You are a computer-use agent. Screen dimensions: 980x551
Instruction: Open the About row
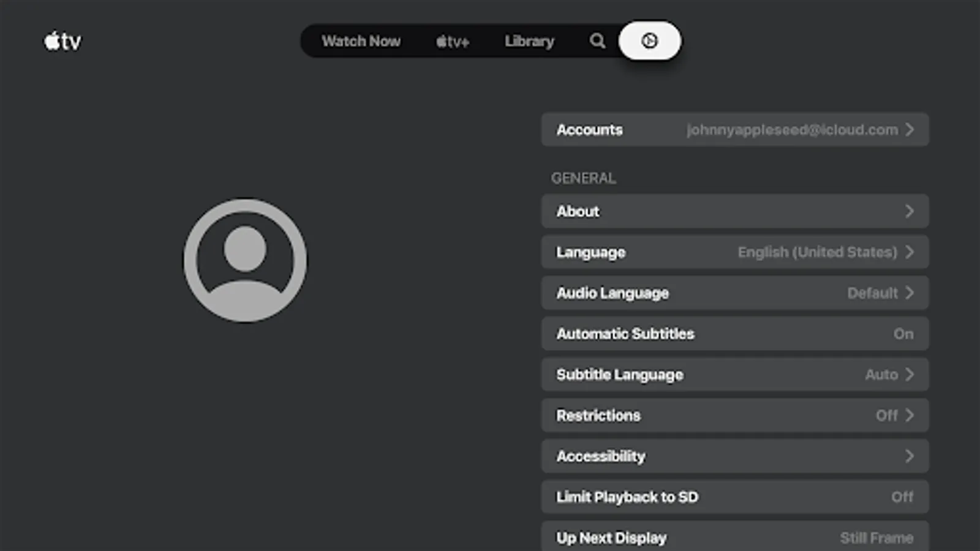pyautogui.click(x=735, y=211)
